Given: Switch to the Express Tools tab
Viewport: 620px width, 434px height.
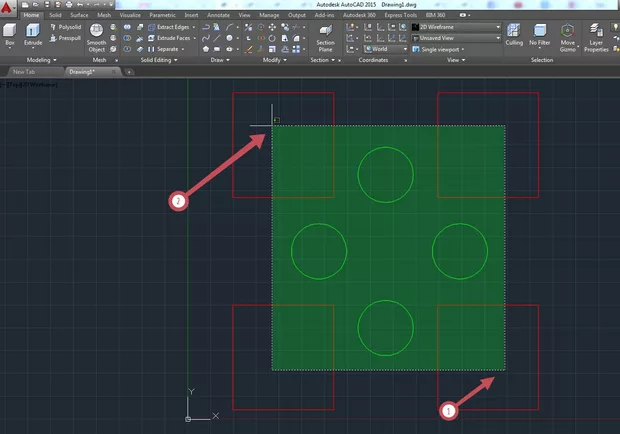Looking at the screenshot, I should click(401, 15).
